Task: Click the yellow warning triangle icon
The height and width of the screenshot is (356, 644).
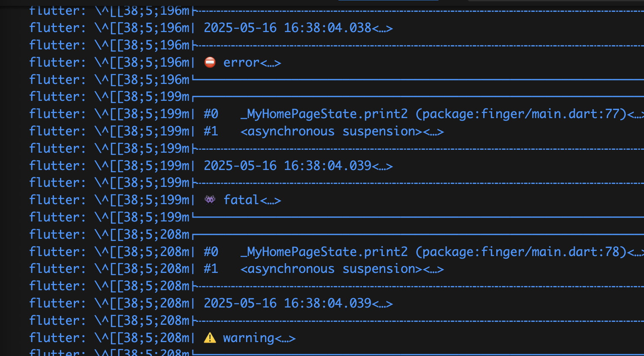Action: (x=210, y=338)
